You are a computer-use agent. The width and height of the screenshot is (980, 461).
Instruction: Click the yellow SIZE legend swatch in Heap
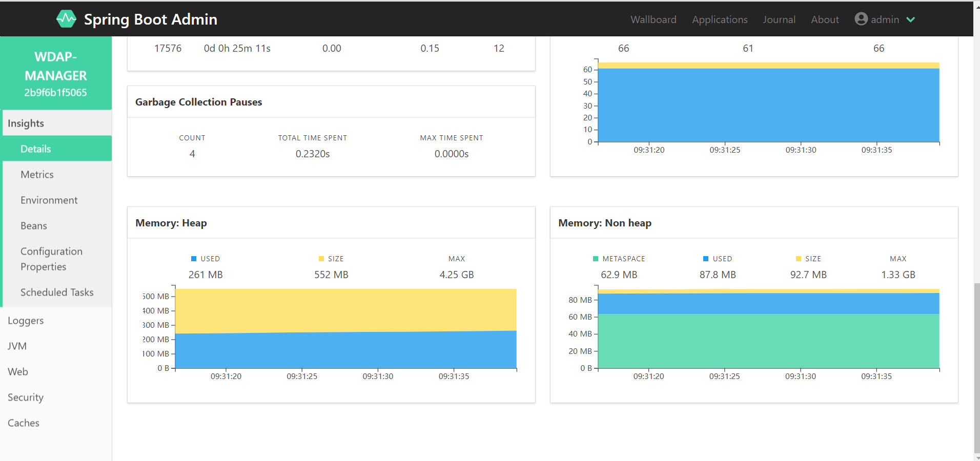coord(321,259)
